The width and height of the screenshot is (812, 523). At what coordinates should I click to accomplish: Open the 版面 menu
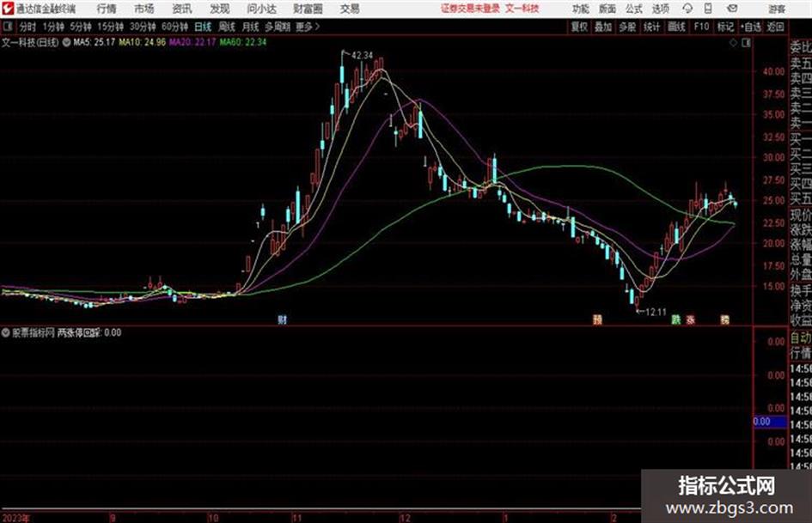[607, 9]
